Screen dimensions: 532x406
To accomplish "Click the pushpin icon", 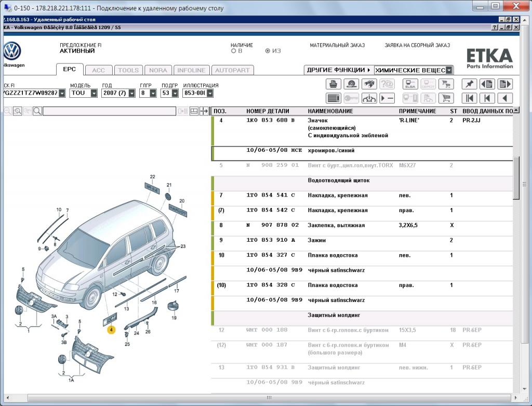I will click(x=469, y=84).
